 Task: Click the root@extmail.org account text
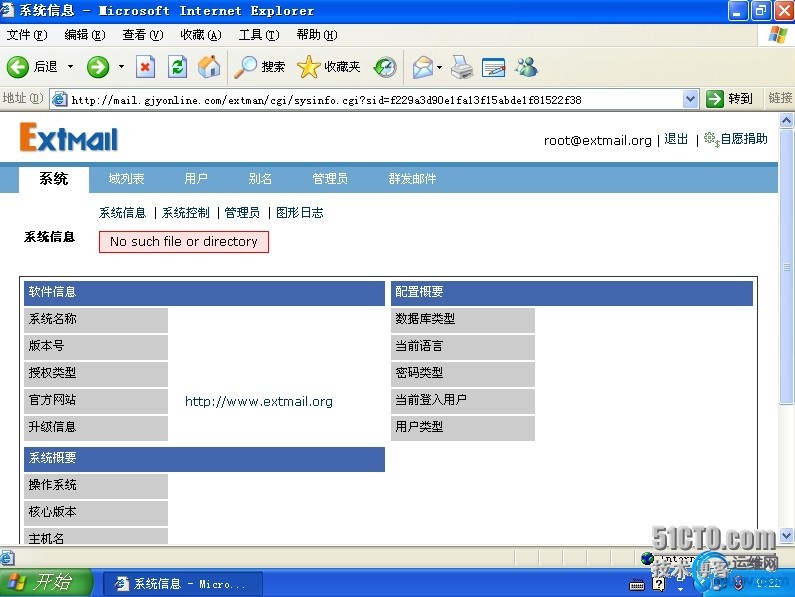click(598, 140)
